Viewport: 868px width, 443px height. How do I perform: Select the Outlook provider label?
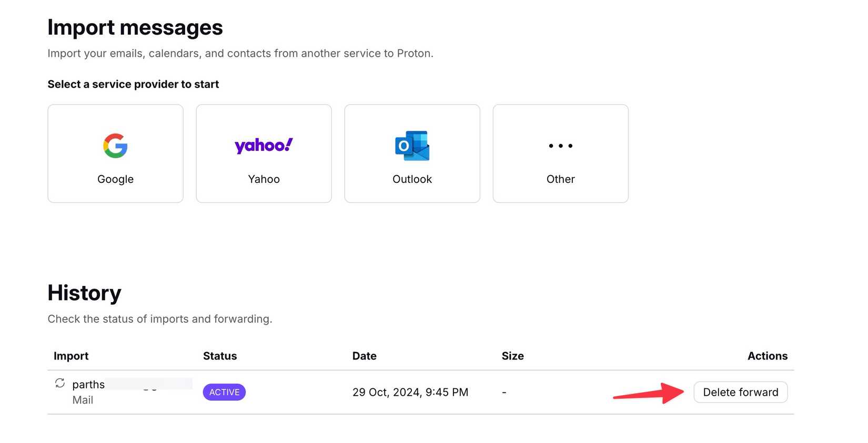412,179
